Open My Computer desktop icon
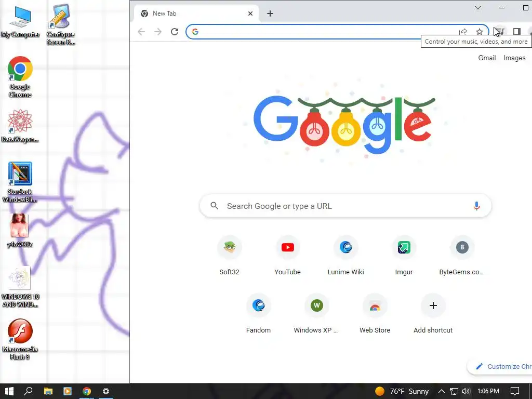 (20, 21)
